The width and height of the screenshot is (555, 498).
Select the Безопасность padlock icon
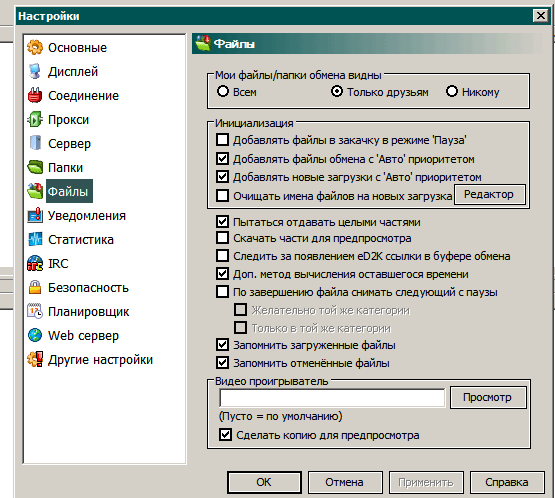coord(35,287)
